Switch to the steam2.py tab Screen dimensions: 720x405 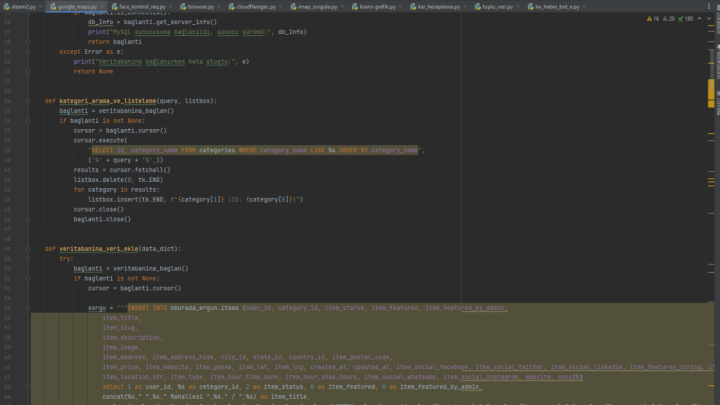tap(23, 7)
